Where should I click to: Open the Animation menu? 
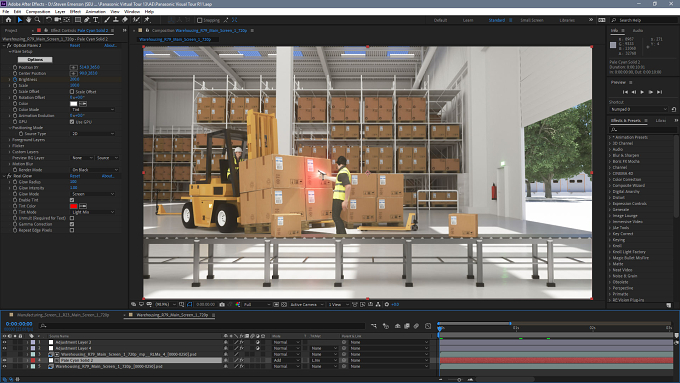(95, 12)
